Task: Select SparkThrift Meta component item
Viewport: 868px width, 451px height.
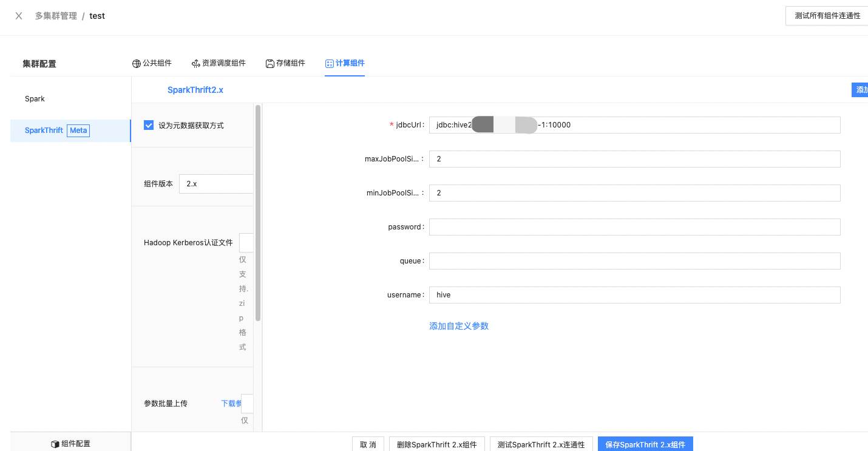Action: point(70,131)
